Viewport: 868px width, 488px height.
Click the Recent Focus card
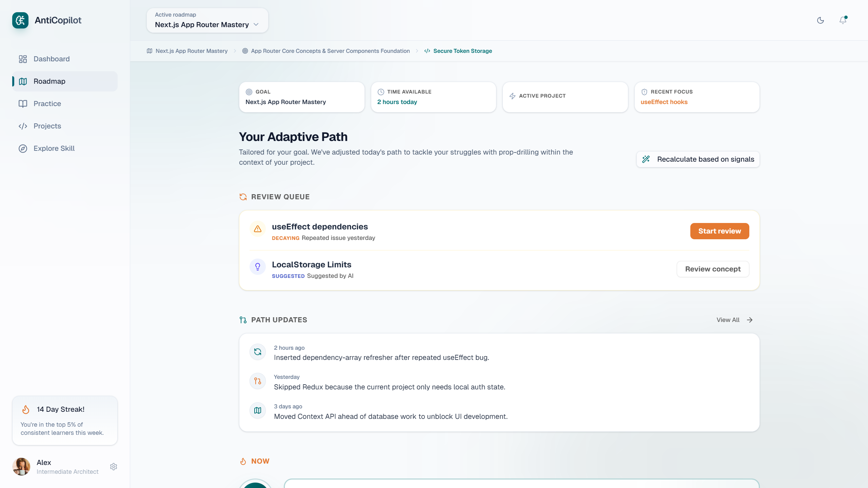click(x=697, y=97)
